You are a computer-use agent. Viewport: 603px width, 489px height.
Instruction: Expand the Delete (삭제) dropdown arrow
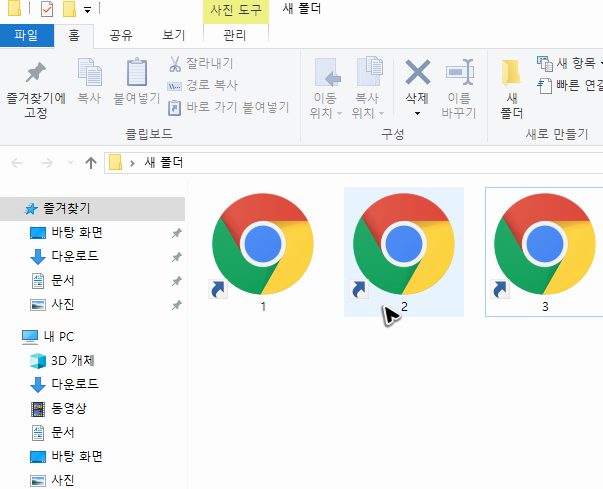(x=417, y=114)
